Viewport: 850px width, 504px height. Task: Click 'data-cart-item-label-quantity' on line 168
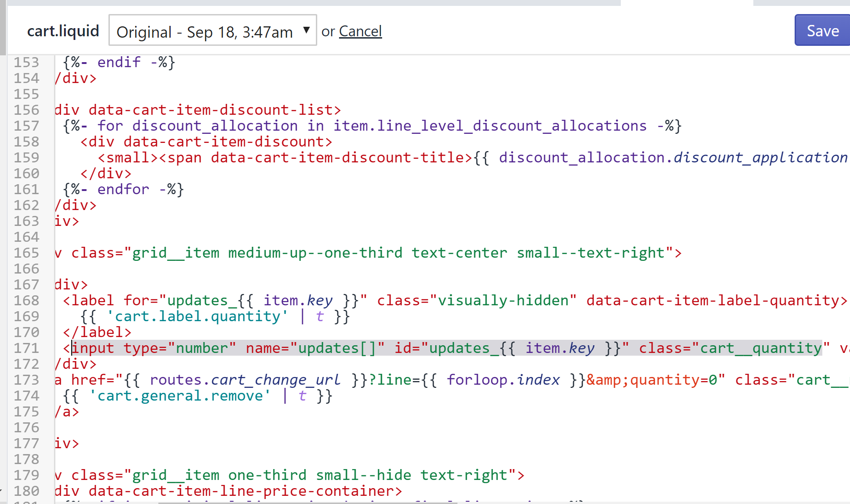pyautogui.click(x=712, y=300)
